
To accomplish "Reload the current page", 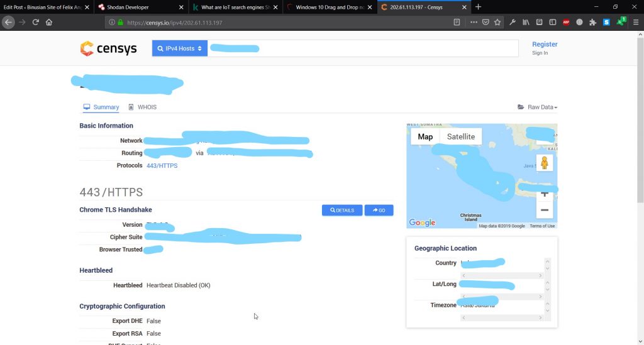I will tap(35, 22).
